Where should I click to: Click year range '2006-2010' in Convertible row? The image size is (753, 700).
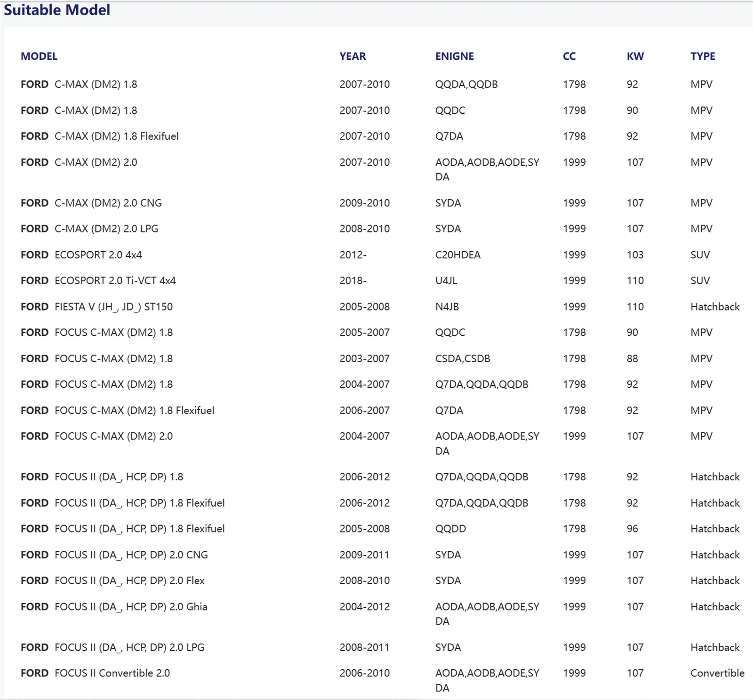pyautogui.click(x=365, y=673)
